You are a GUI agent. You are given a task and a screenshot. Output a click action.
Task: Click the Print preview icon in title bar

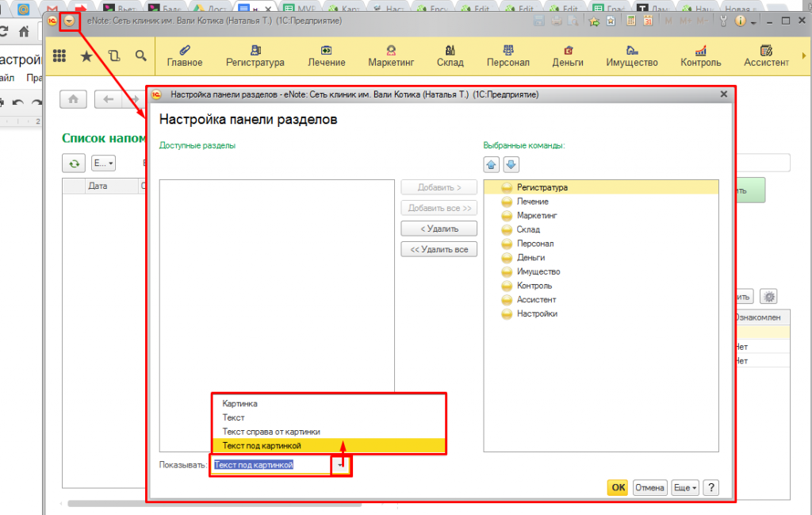[573, 21]
